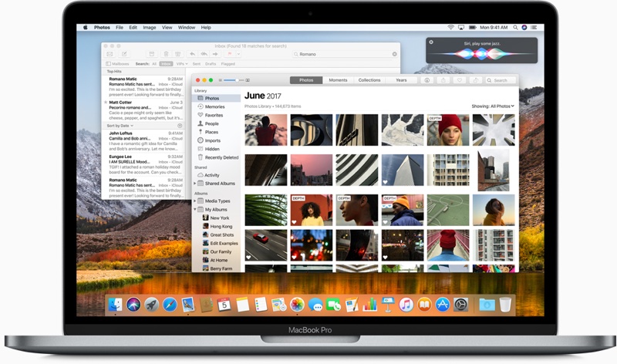Viewport: 617px width, 364px height.
Task: Click the info button in Photos toolbar
Action: tap(426, 80)
